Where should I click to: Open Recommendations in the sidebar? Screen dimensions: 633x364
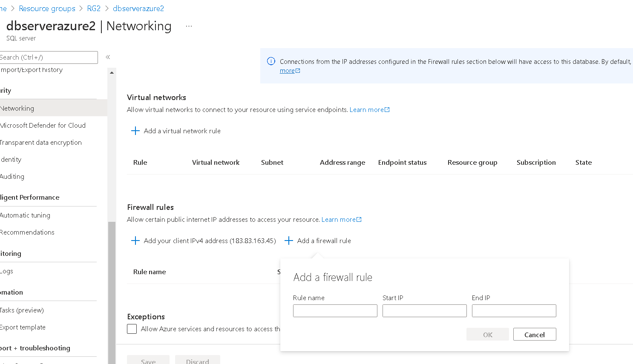click(27, 232)
